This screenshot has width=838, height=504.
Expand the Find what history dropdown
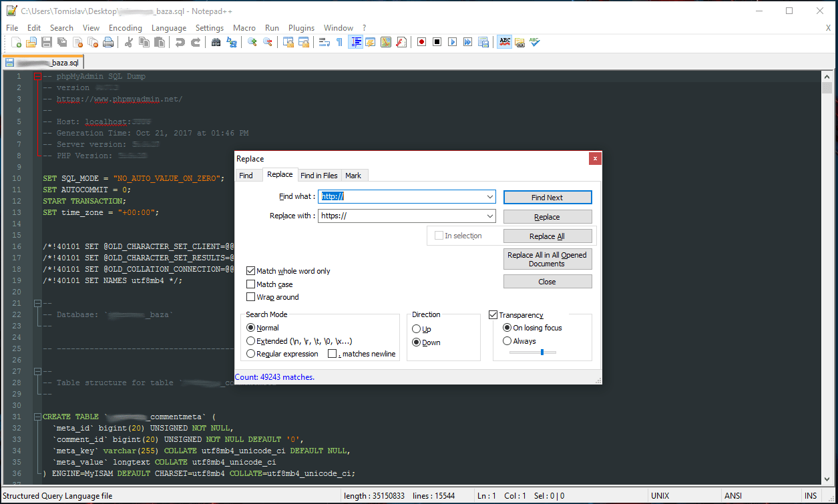click(490, 197)
